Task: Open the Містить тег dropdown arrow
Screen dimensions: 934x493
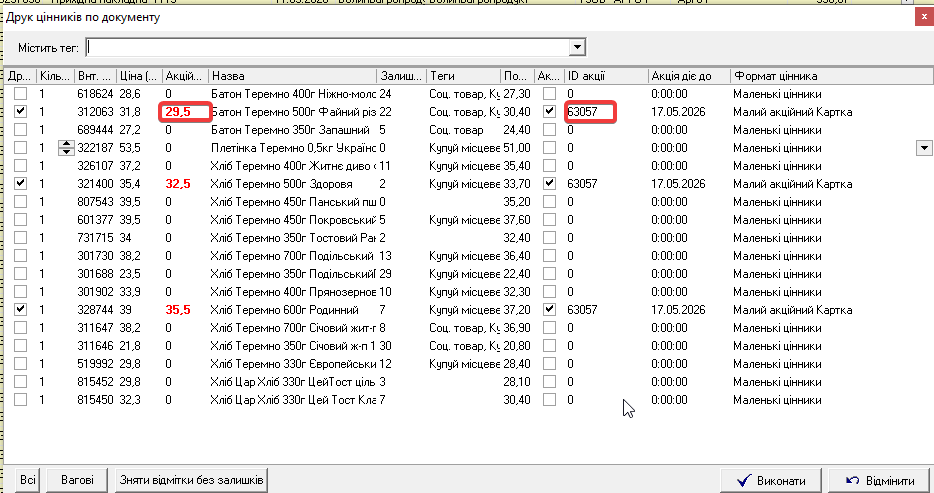Action: click(577, 48)
